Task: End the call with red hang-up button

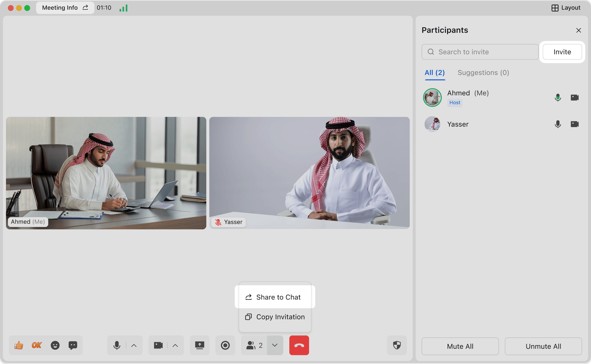Action: [x=299, y=345]
